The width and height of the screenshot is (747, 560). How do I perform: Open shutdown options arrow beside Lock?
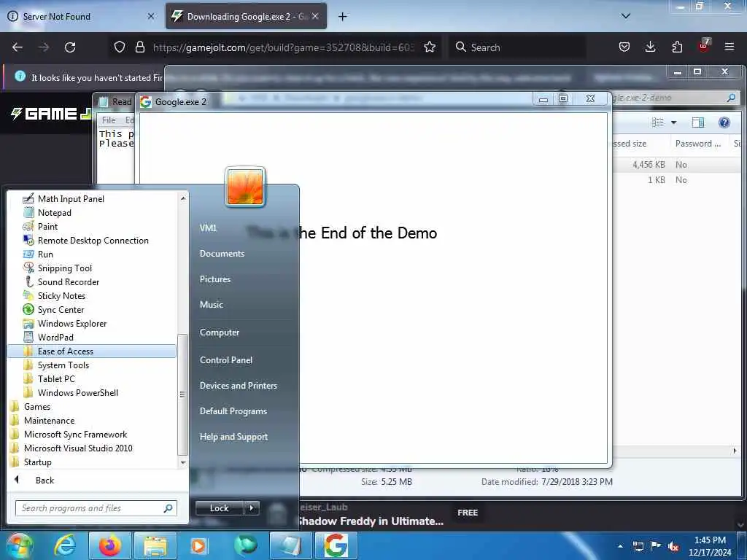click(252, 508)
